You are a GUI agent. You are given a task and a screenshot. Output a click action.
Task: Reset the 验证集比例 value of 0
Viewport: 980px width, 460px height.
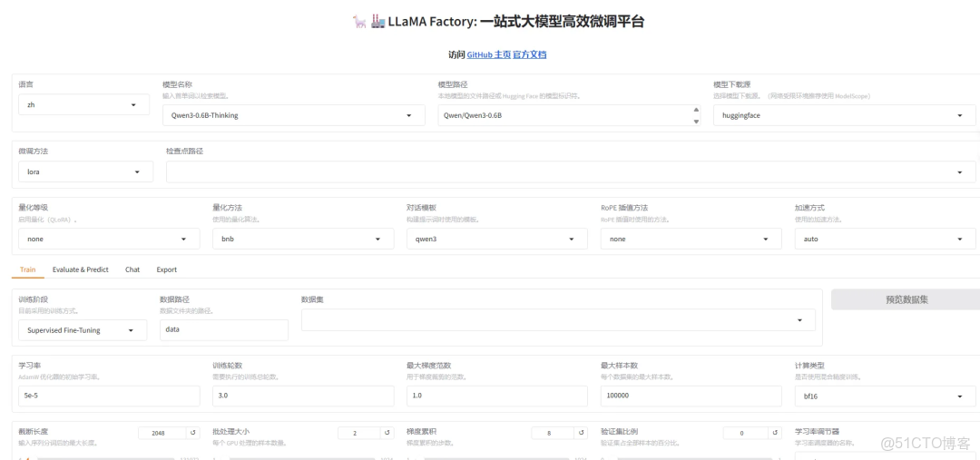pos(774,433)
